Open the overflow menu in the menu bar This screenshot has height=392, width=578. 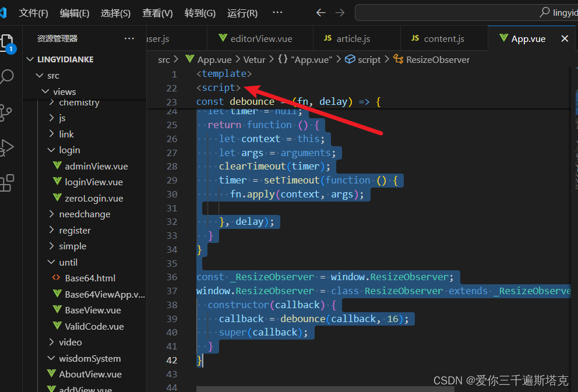pyautogui.click(x=277, y=12)
